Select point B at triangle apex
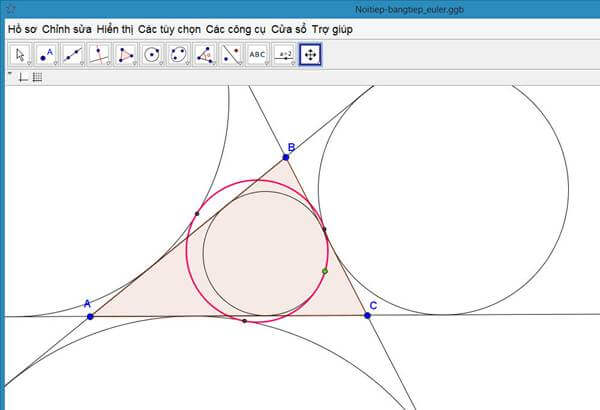 (x=286, y=157)
